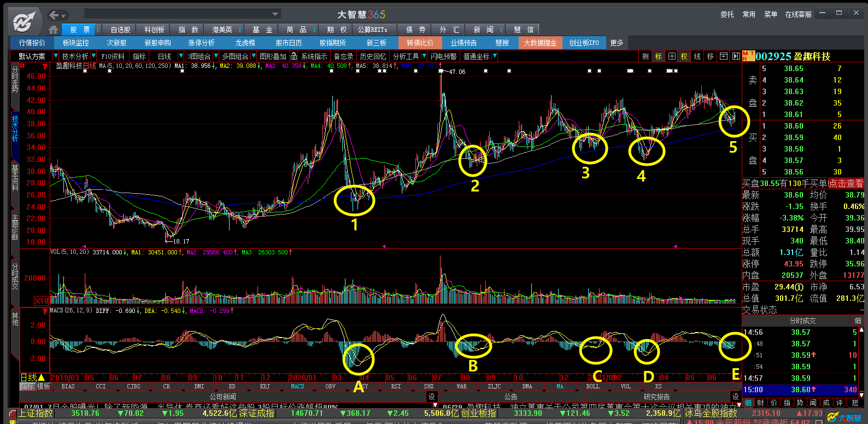The width and height of the screenshot is (868, 424).
Task: Click the 设 settings button beside 研究报告
Action: coord(735,397)
